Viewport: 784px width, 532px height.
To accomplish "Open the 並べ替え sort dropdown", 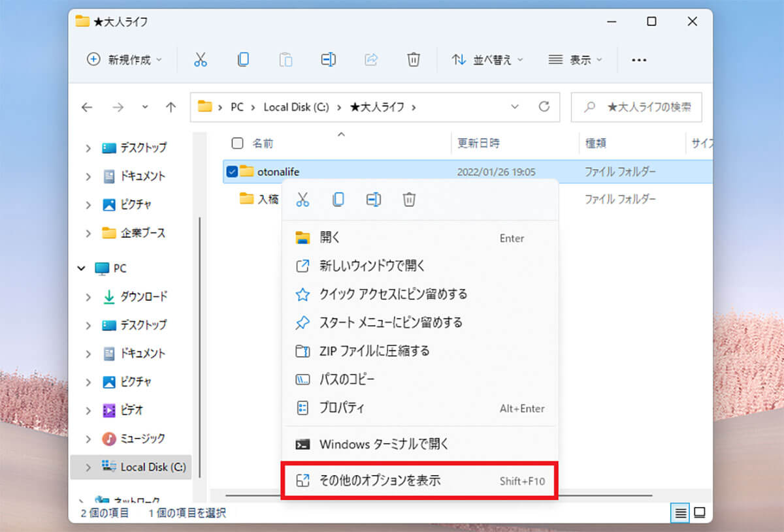I will coord(488,59).
